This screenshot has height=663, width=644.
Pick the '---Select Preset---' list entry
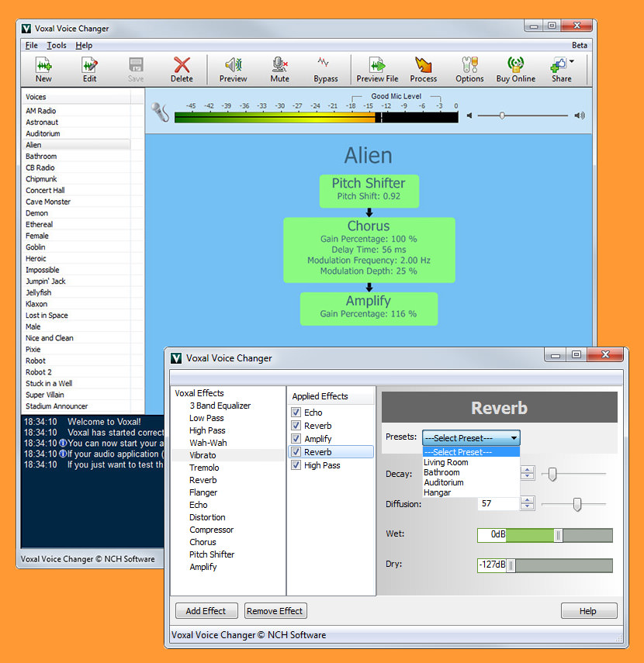[x=471, y=452]
